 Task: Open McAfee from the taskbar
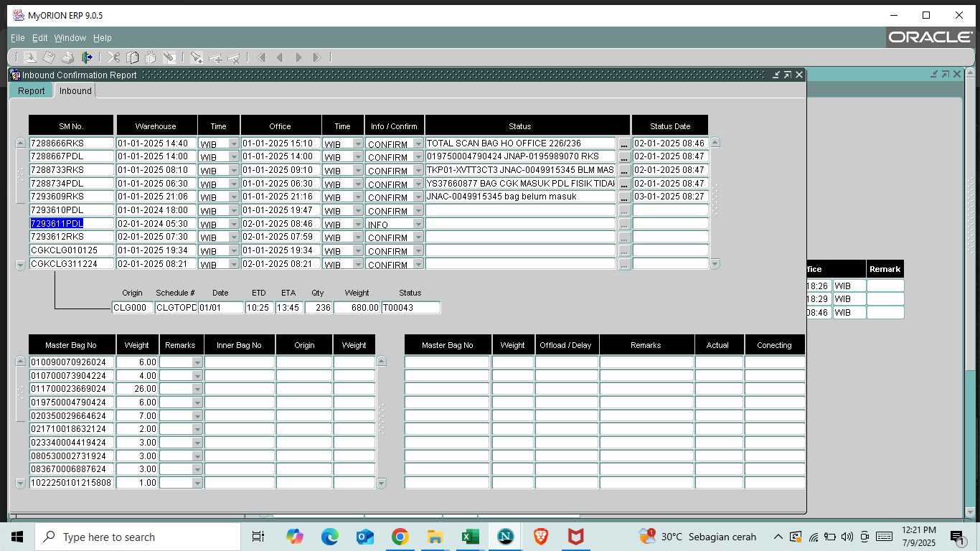pyautogui.click(x=575, y=537)
